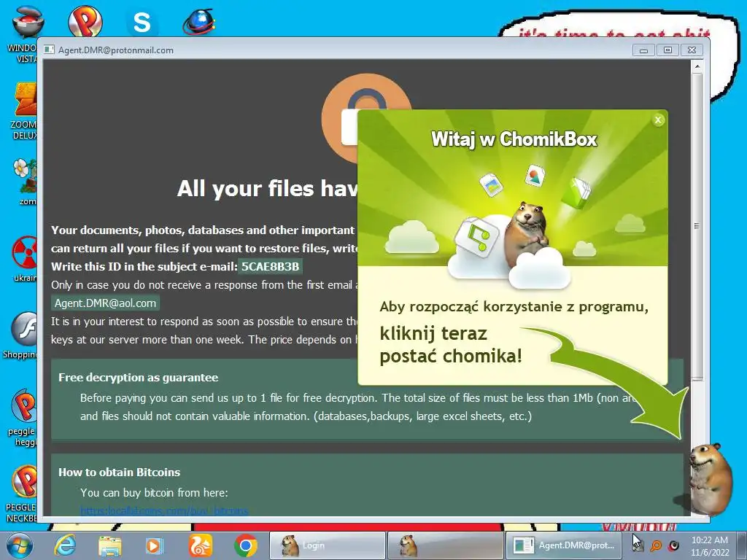Click the show desktop strip
Screen dimensions: 747x560
point(742,545)
